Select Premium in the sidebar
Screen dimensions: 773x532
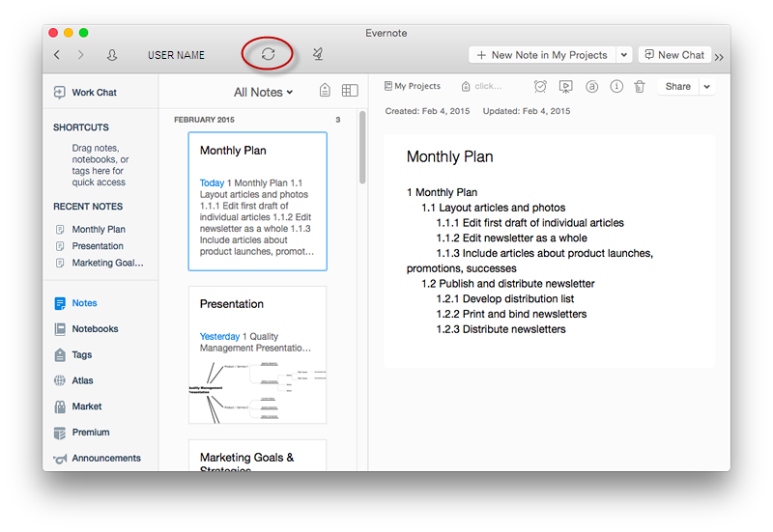pos(91,432)
